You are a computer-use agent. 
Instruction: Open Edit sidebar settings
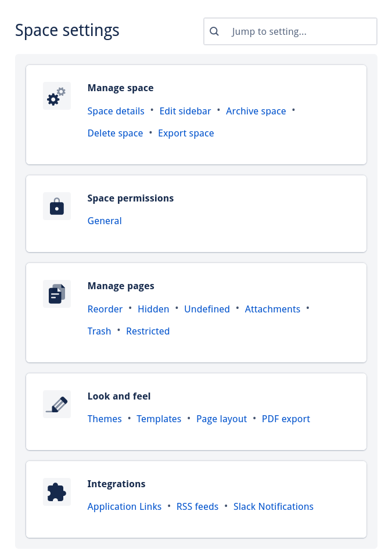(185, 111)
